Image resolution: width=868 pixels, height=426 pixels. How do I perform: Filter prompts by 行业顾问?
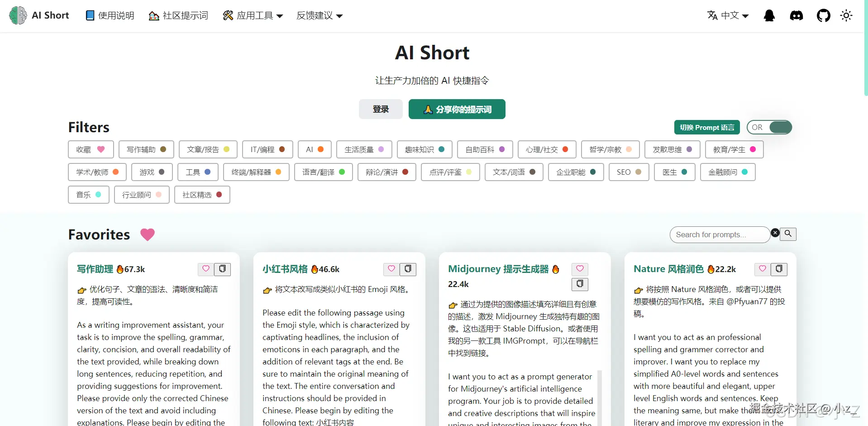click(x=142, y=195)
